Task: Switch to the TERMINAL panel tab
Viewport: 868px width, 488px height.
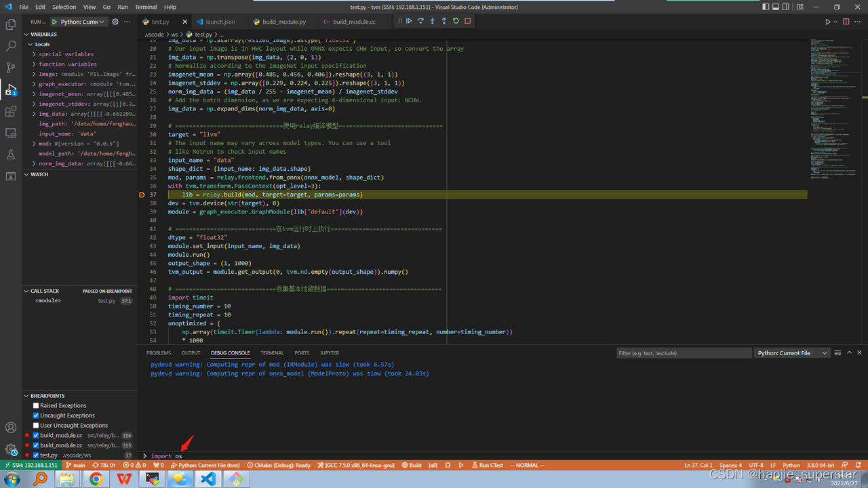Action: click(x=272, y=352)
